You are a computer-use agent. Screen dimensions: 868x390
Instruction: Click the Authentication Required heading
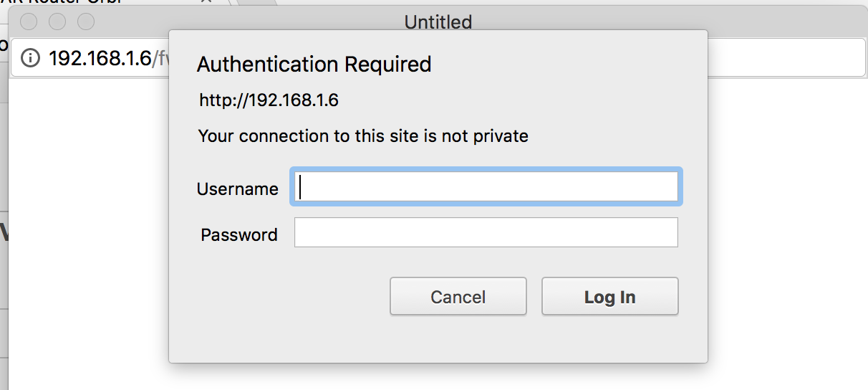[x=314, y=65]
